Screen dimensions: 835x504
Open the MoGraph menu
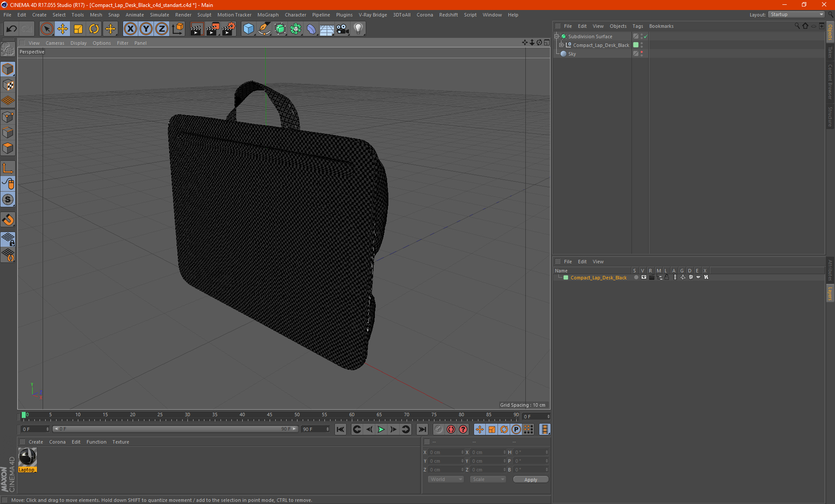[267, 15]
